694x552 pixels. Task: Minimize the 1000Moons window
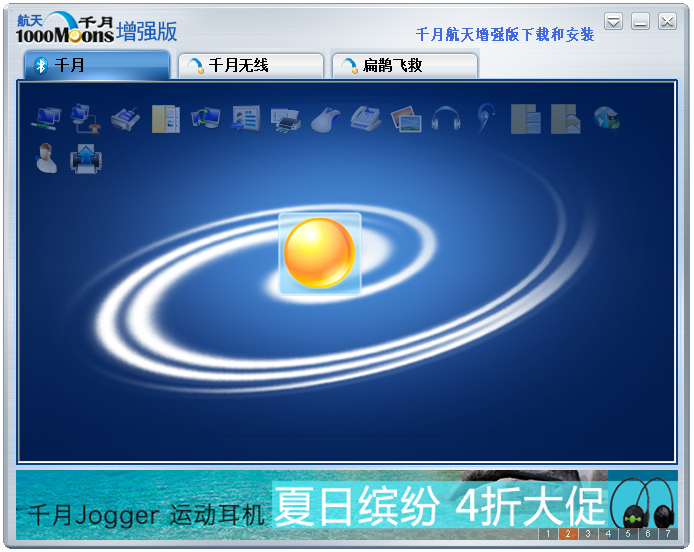[x=640, y=21]
